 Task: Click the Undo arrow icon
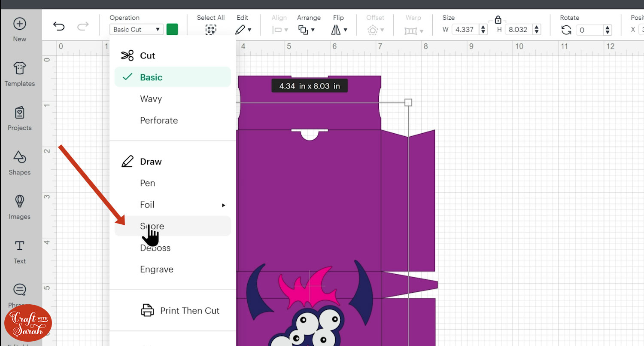point(59,27)
